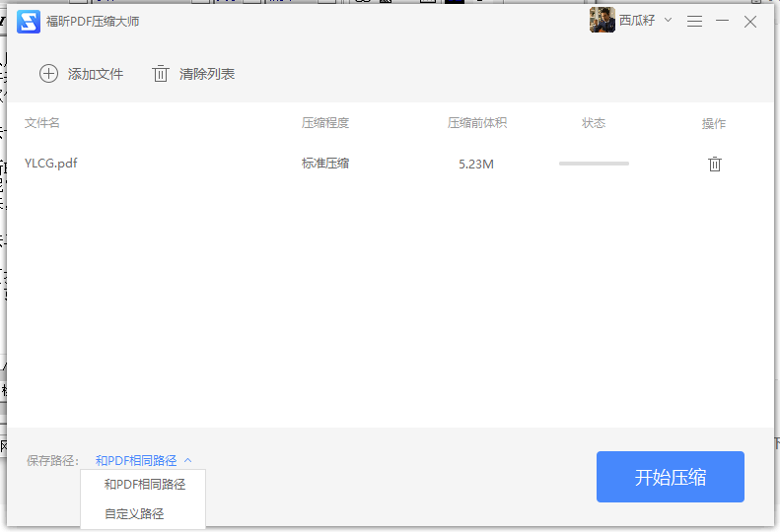Change 标准压缩 compression level for YLCG.pdf

pyautogui.click(x=325, y=164)
